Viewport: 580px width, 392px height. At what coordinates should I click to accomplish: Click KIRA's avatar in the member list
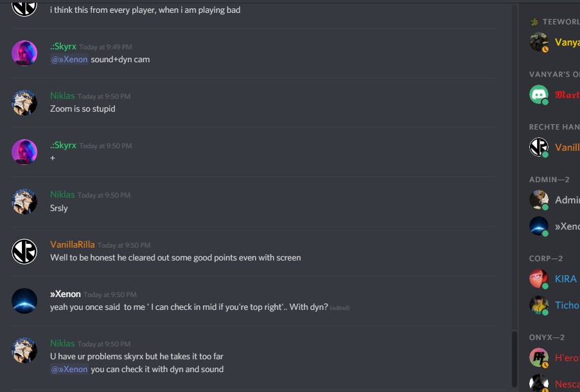tap(539, 279)
